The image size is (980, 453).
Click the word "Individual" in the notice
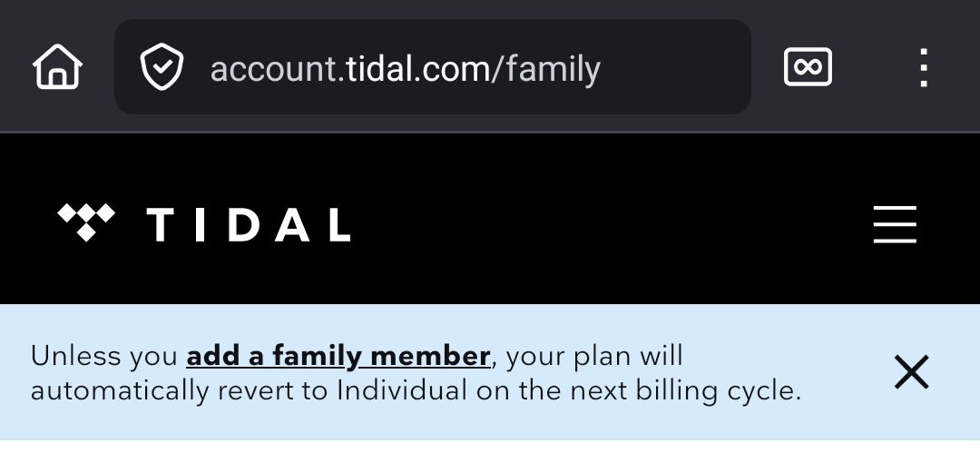pyautogui.click(x=402, y=390)
